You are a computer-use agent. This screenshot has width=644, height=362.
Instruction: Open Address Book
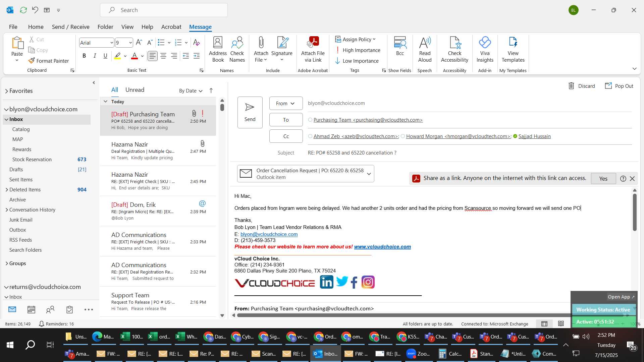218,50
